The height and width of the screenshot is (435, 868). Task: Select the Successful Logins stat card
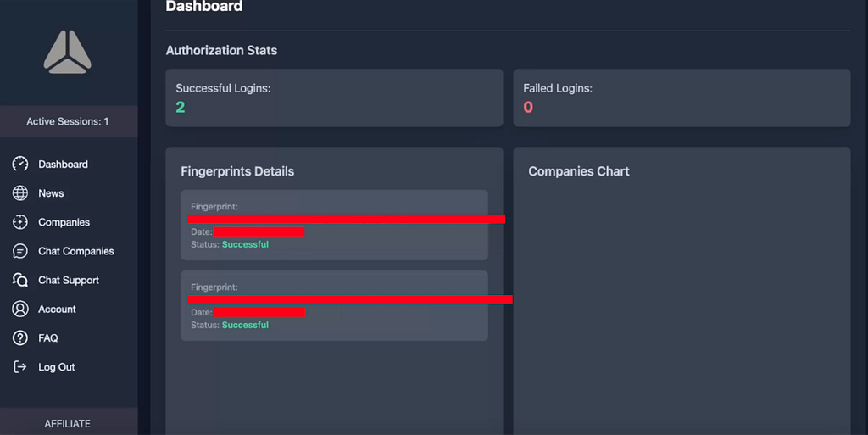click(x=334, y=98)
